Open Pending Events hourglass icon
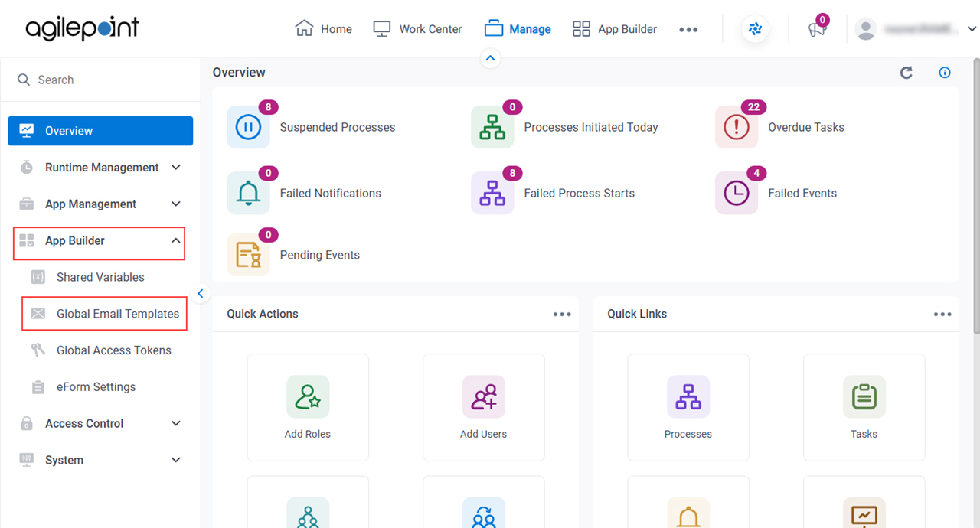 click(x=248, y=255)
